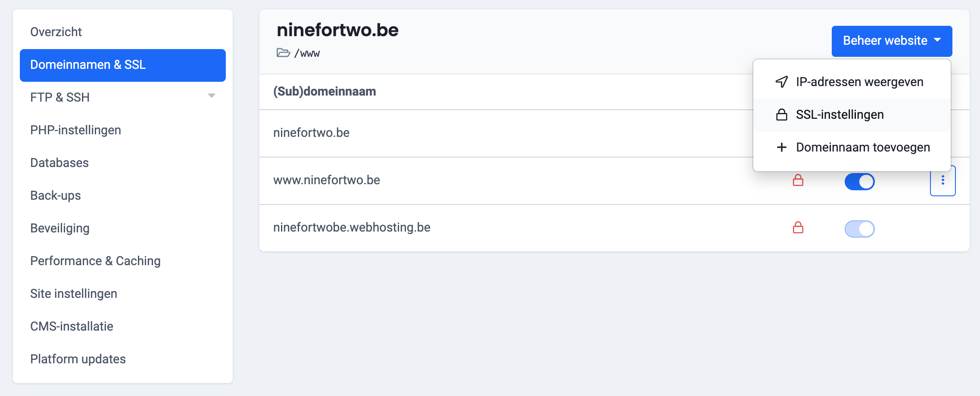Click the red padlock next to ninefortwobe.webhosting.be
Image resolution: width=980 pixels, height=396 pixels.
coord(798,227)
